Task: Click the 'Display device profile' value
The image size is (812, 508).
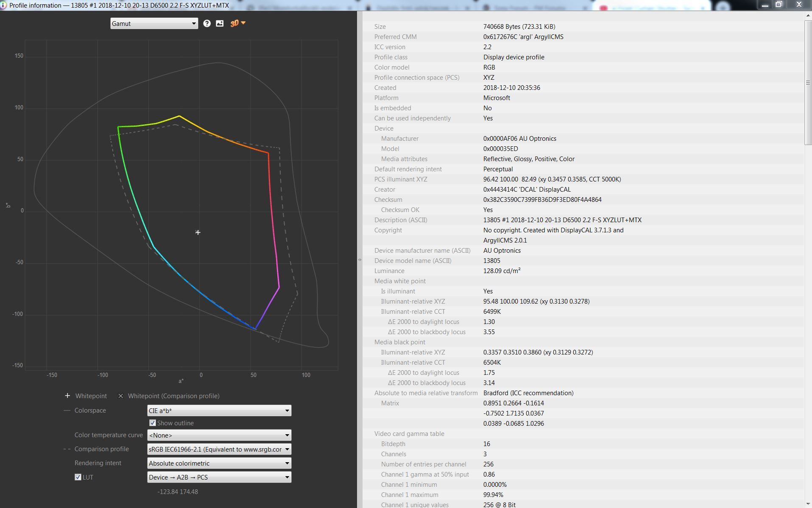Action: (x=513, y=57)
